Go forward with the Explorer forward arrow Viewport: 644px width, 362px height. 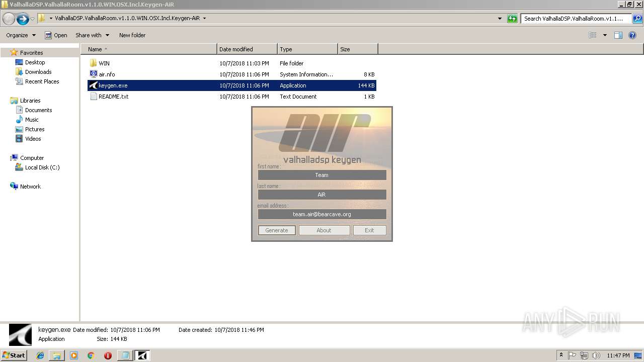23,19
